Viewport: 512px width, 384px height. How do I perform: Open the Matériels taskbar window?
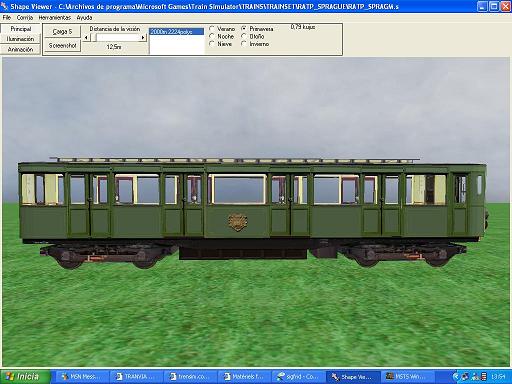coord(244,377)
